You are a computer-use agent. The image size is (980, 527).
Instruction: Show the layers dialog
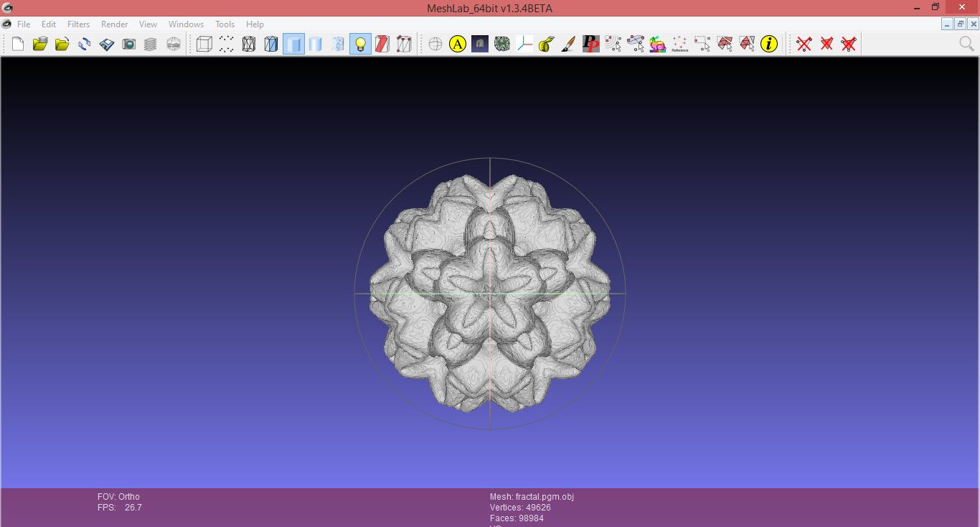click(x=150, y=44)
